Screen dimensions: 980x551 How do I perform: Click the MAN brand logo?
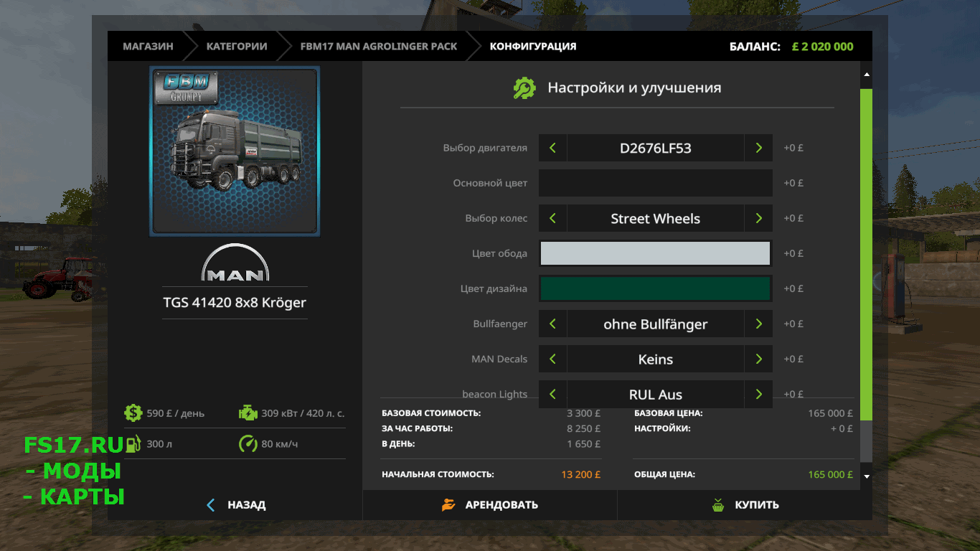(x=235, y=263)
